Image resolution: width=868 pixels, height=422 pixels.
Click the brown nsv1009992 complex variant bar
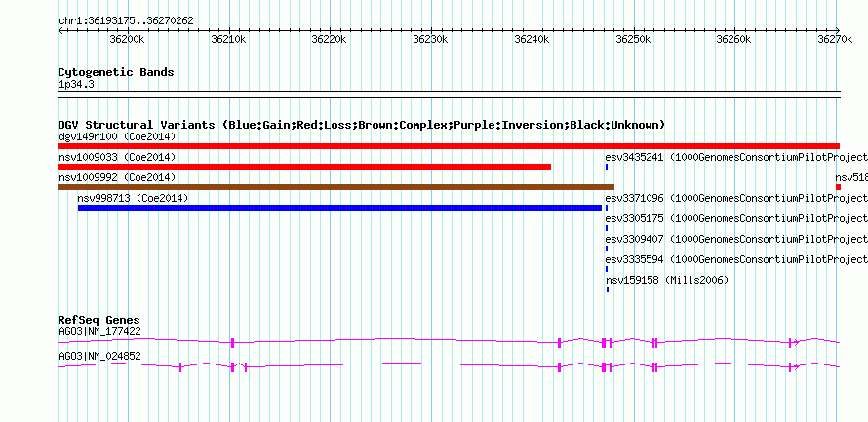[x=336, y=187]
